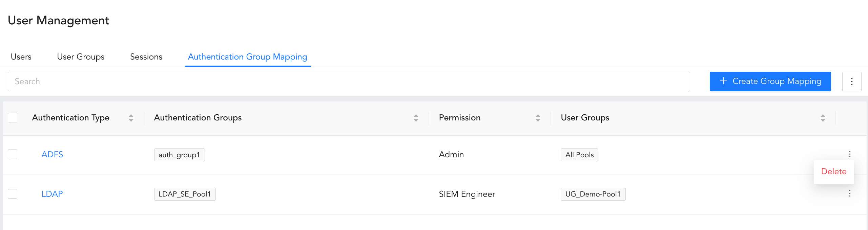Switch to the Users tab
The height and width of the screenshot is (230, 868).
21,57
